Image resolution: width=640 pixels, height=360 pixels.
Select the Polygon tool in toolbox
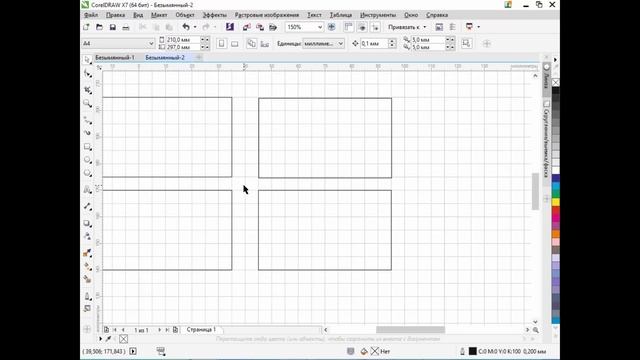[x=87, y=173]
